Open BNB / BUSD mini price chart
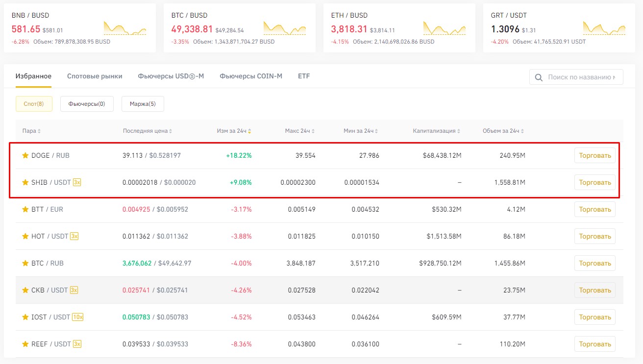 pyautogui.click(x=125, y=28)
